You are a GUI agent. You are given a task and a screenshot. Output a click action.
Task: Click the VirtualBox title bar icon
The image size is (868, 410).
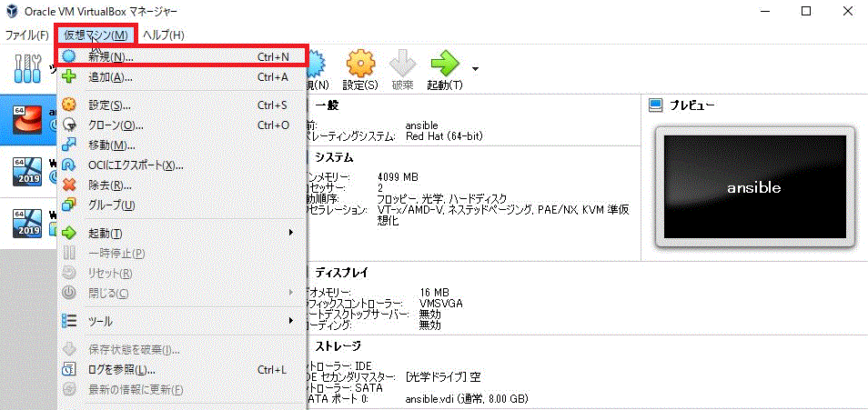tap(12, 11)
